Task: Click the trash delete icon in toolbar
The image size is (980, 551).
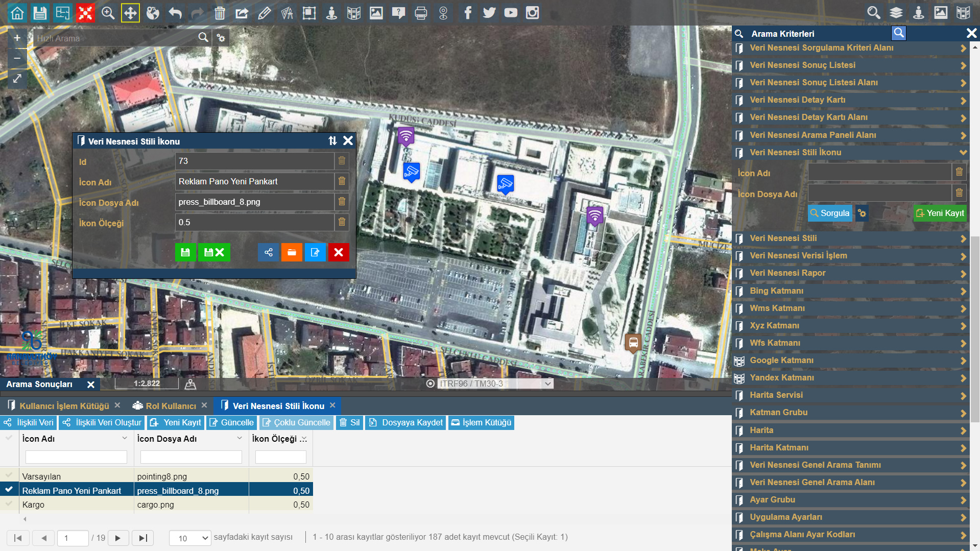Action: 220,13
